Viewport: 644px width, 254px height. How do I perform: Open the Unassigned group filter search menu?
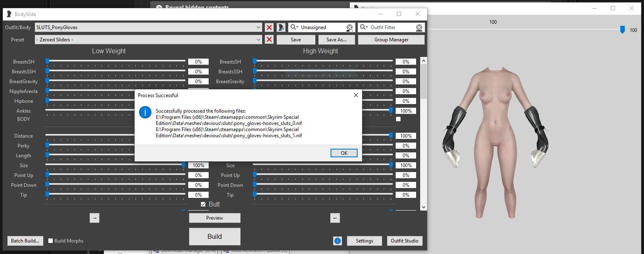click(x=294, y=27)
